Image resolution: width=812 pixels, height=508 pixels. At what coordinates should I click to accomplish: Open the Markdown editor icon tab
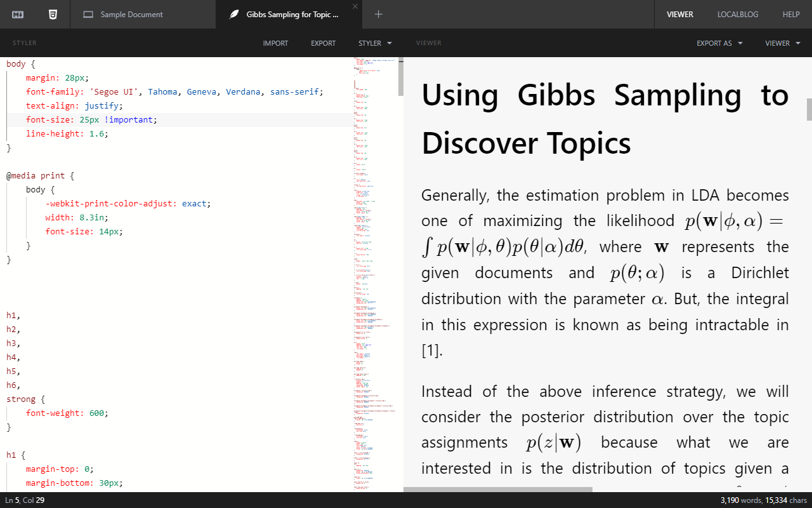pos(18,14)
